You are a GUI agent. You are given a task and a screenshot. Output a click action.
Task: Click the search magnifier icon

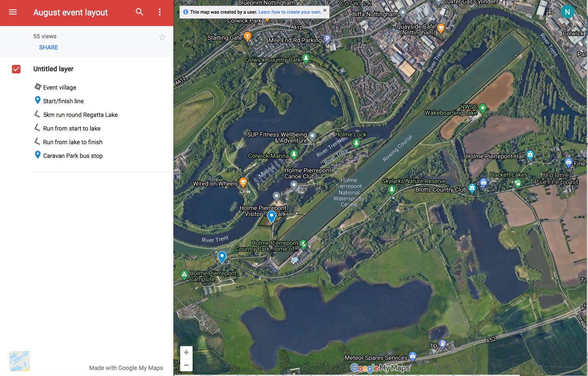tap(140, 12)
